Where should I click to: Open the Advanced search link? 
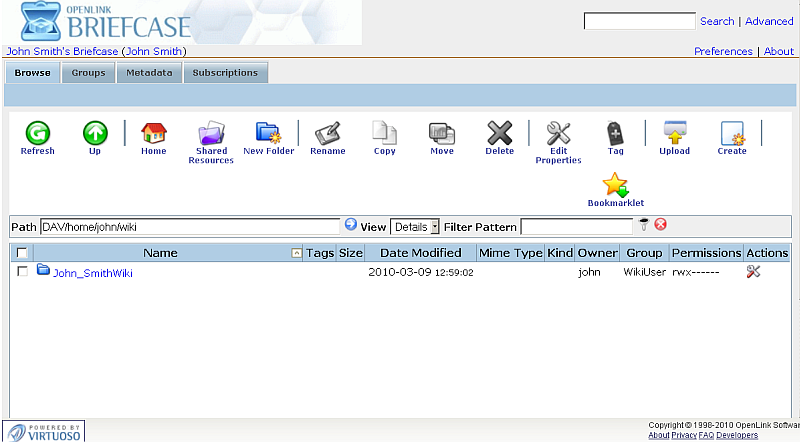[x=769, y=21]
